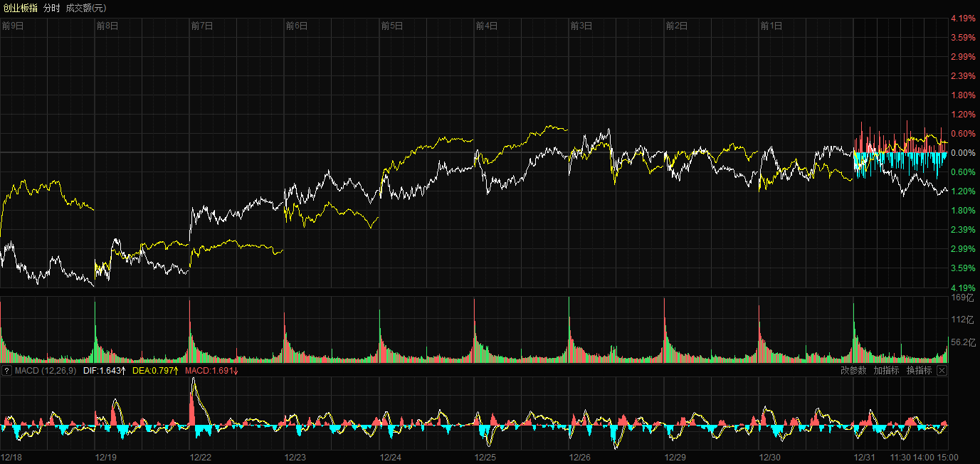Select the 成交额(元) label
The height and width of the screenshot is (464, 980).
tap(85, 8)
